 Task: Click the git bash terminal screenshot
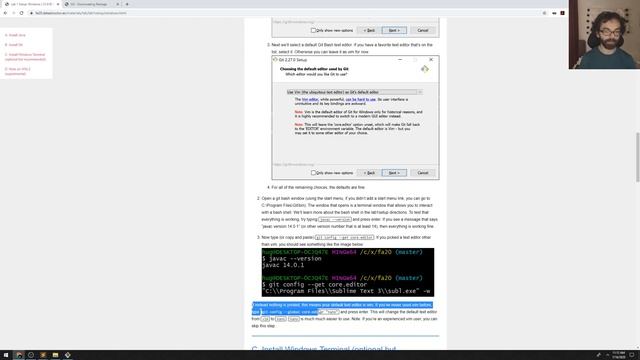click(x=348, y=272)
